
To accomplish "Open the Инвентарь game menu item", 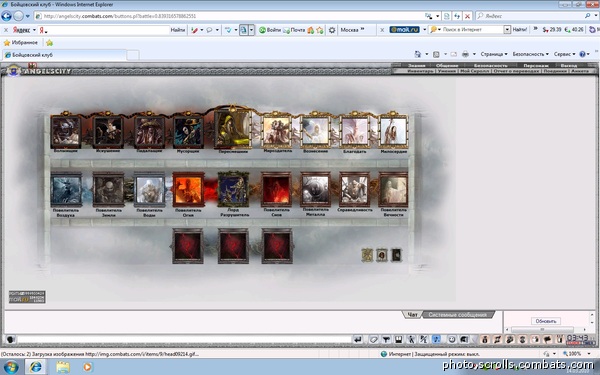I will 420,71.
